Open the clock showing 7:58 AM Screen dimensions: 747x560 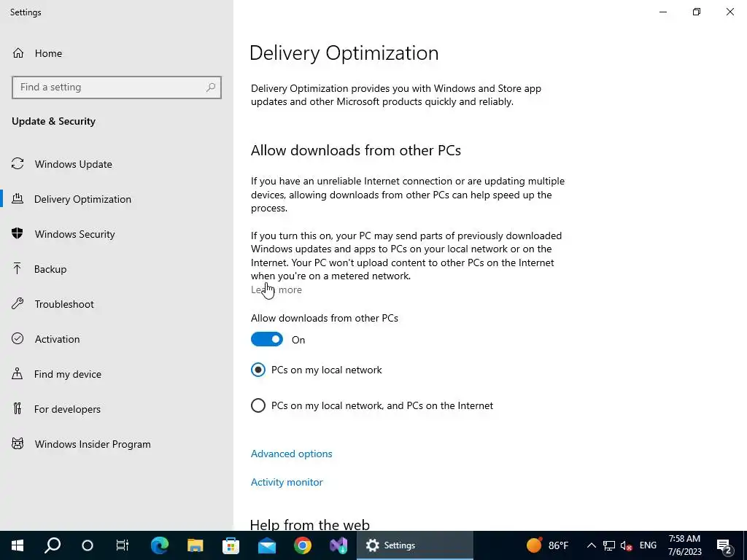(x=684, y=545)
